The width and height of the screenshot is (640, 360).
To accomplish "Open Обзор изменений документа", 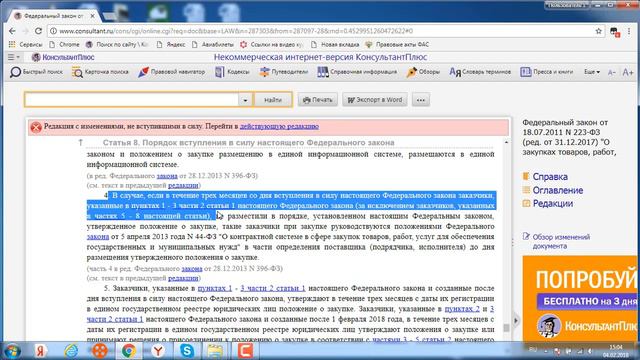I will tap(561, 241).
